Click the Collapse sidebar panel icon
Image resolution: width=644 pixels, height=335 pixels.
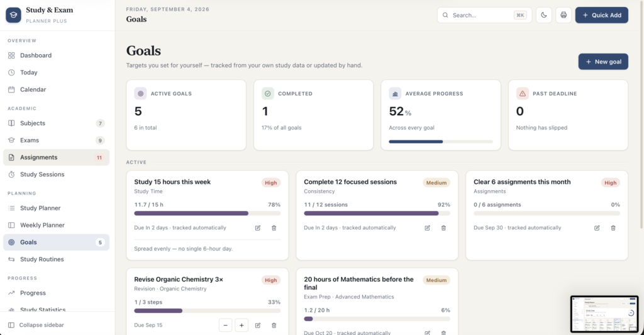click(x=11, y=325)
